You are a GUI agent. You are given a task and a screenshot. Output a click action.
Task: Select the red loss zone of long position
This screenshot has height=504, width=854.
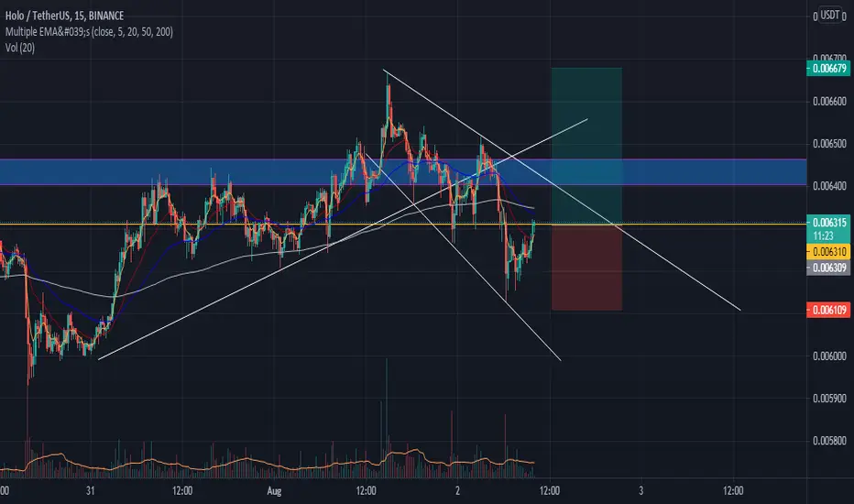pos(586,267)
